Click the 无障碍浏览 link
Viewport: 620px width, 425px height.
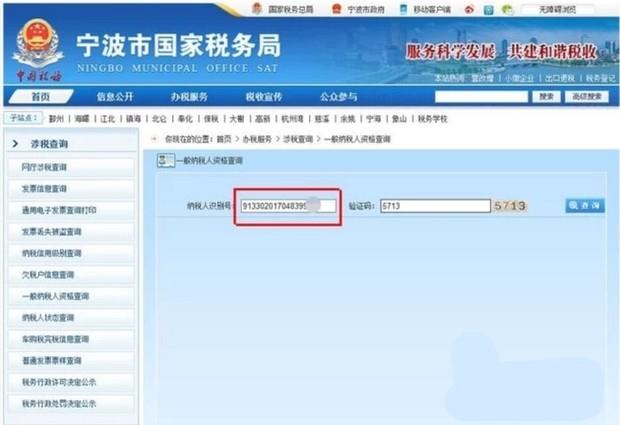[x=558, y=9]
